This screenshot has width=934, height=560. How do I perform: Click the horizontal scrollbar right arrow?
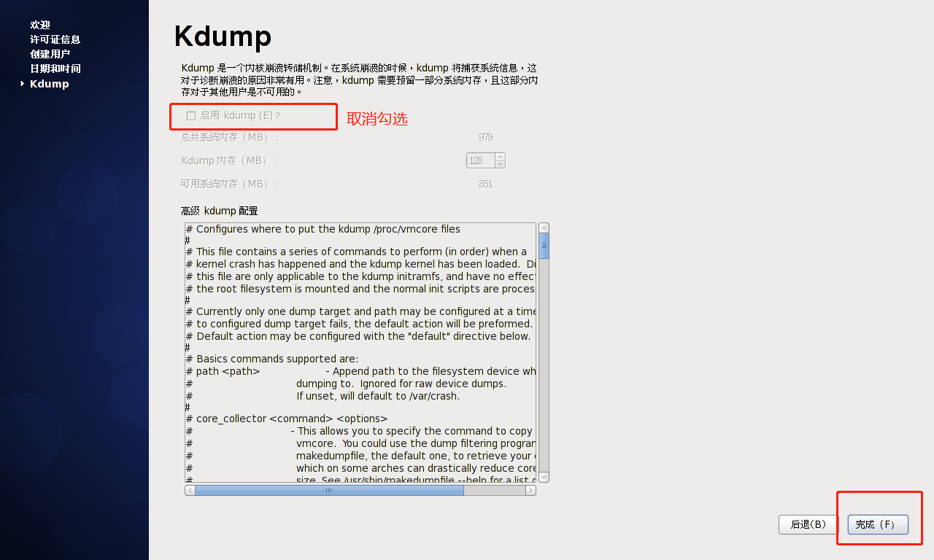coord(531,491)
